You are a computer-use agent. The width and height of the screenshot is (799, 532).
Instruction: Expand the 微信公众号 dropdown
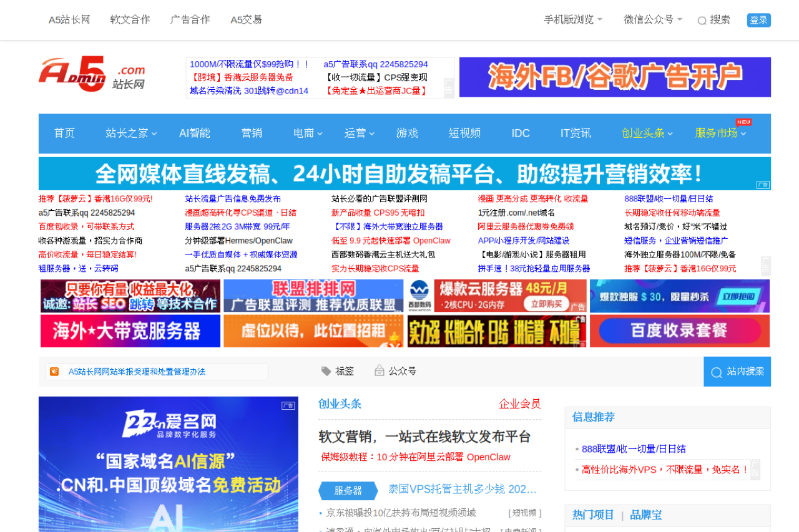pyautogui.click(x=680, y=19)
